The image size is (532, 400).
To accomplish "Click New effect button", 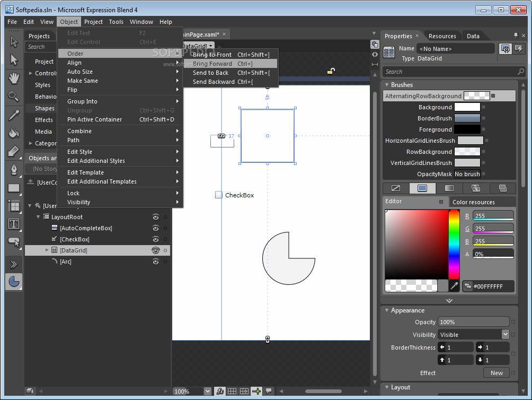I will pos(496,373).
